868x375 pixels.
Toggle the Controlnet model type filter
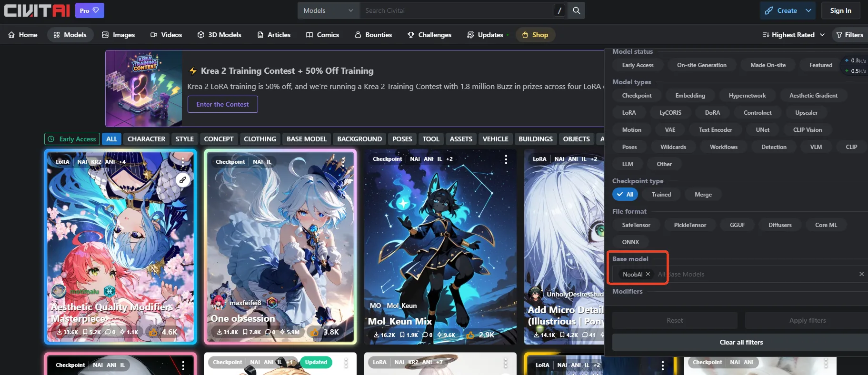(x=758, y=113)
